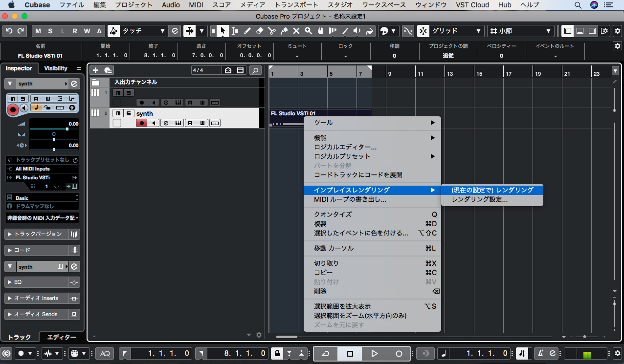624x364 pixels.
Task: Choose (現在の設定で) レンダリング submenu item
Action: point(492,190)
